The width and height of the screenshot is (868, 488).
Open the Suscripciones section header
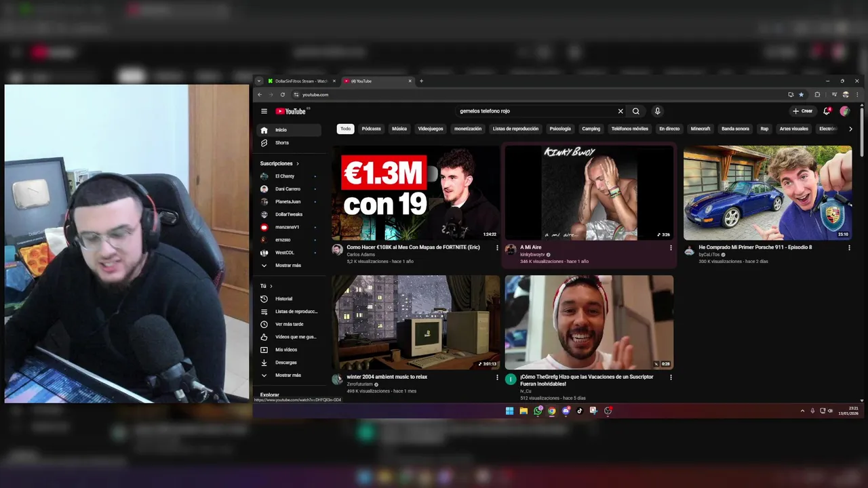click(x=279, y=163)
